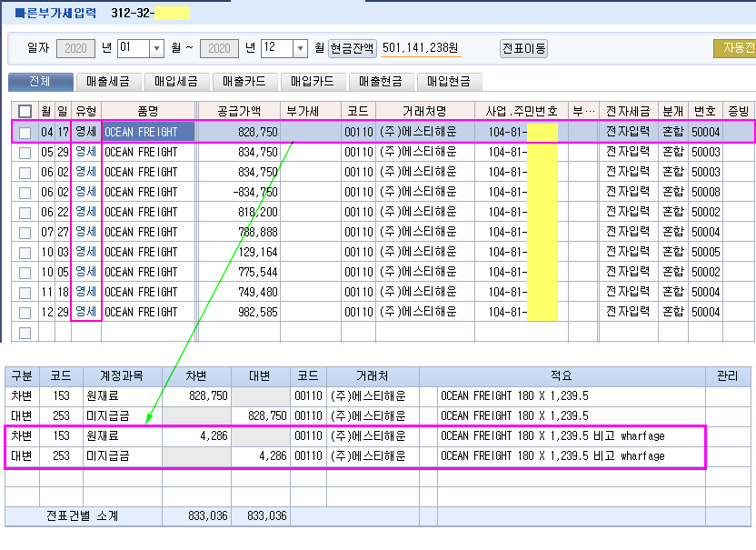
Task: Click the 현금잔액 button
Action: [x=353, y=48]
